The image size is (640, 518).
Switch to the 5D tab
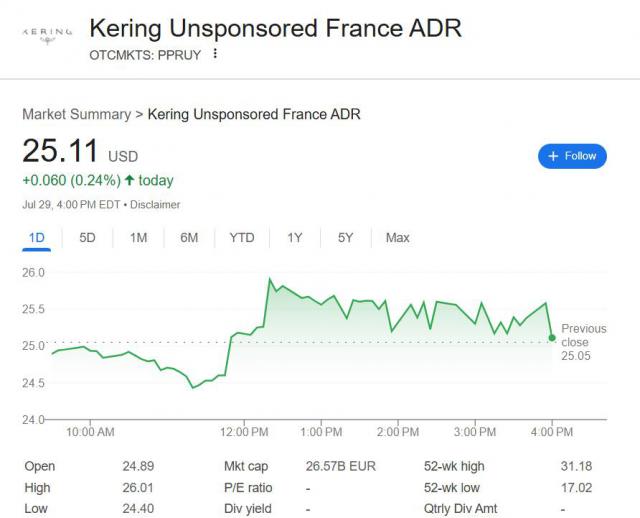pyautogui.click(x=87, y=238)
